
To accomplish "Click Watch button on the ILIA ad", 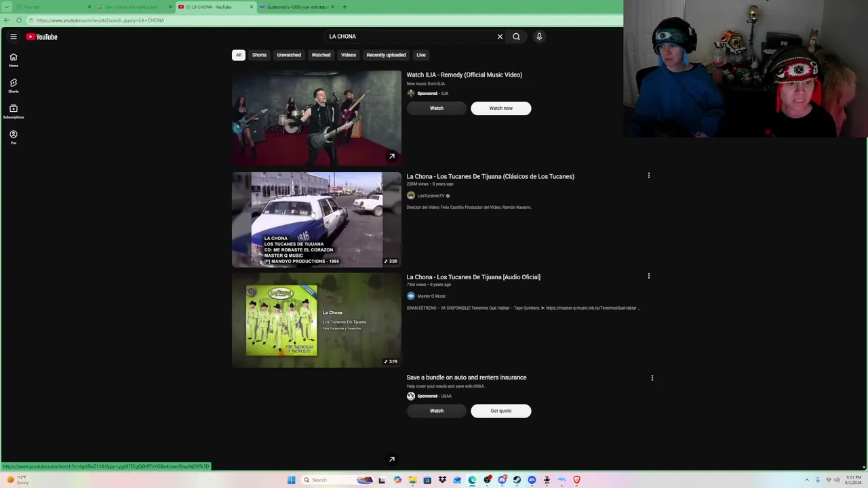I will click(437, 108).
